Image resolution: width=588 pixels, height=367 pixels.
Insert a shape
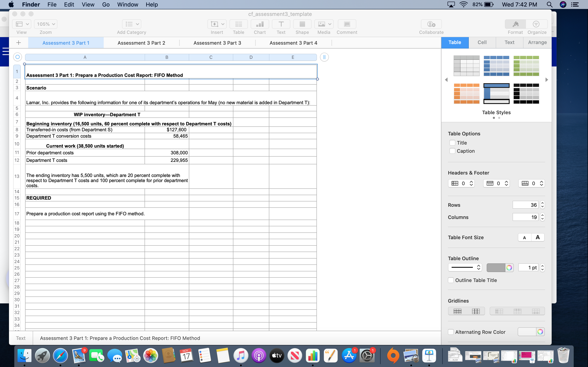pos(302,24)
